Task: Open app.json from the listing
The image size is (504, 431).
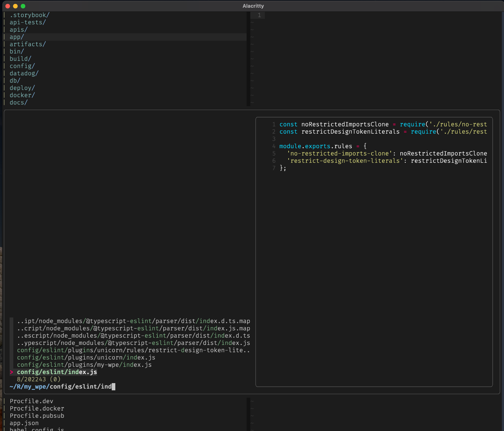Action: (x=24, y=423)
